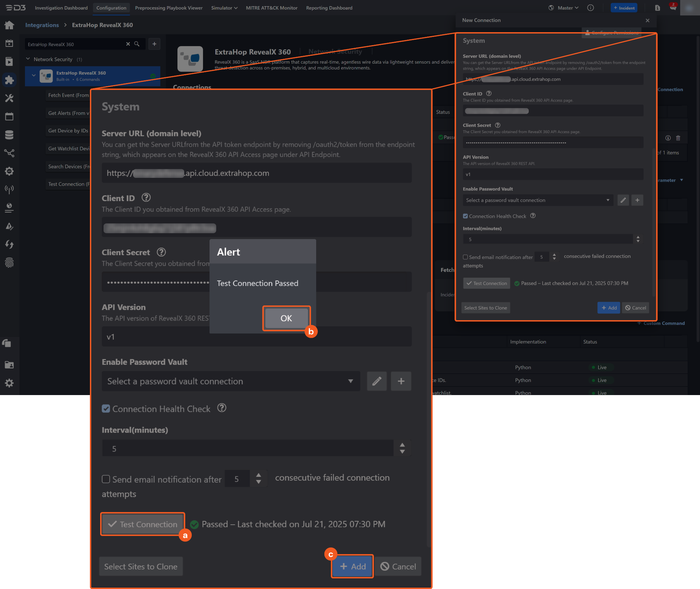The image size is (700, 589).
Task: Add a password vault with the plus icon
Action: [x=401, y=381]
